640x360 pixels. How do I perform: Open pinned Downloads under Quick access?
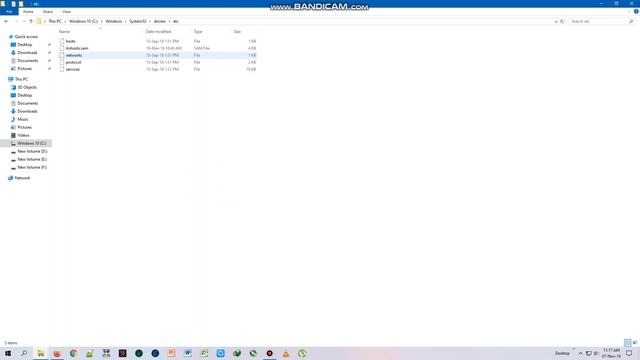tap(27, 53)
